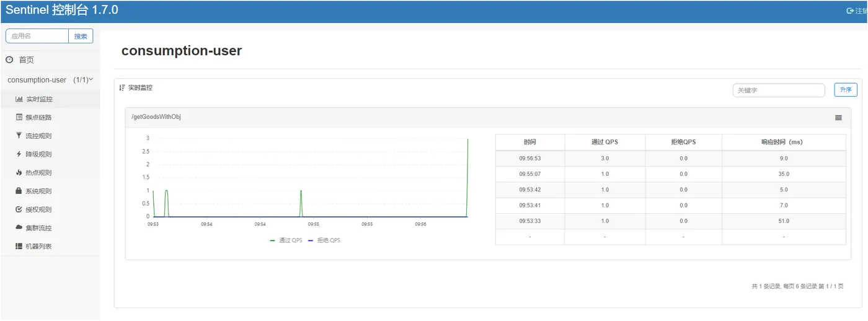Screen dimensions: 868x321
Task: Click the 09:53:42 time cell
Action: point(530,190)
